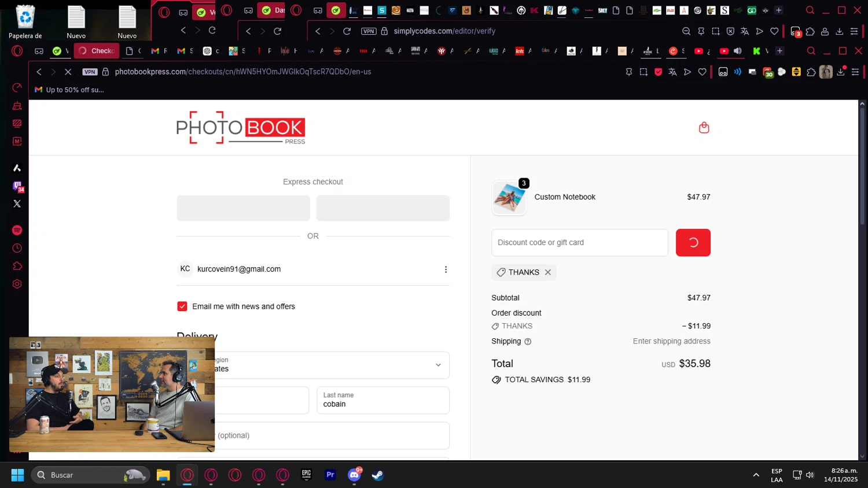Open the Opera sidebar speed dial icon

click(x=17, y=88)
